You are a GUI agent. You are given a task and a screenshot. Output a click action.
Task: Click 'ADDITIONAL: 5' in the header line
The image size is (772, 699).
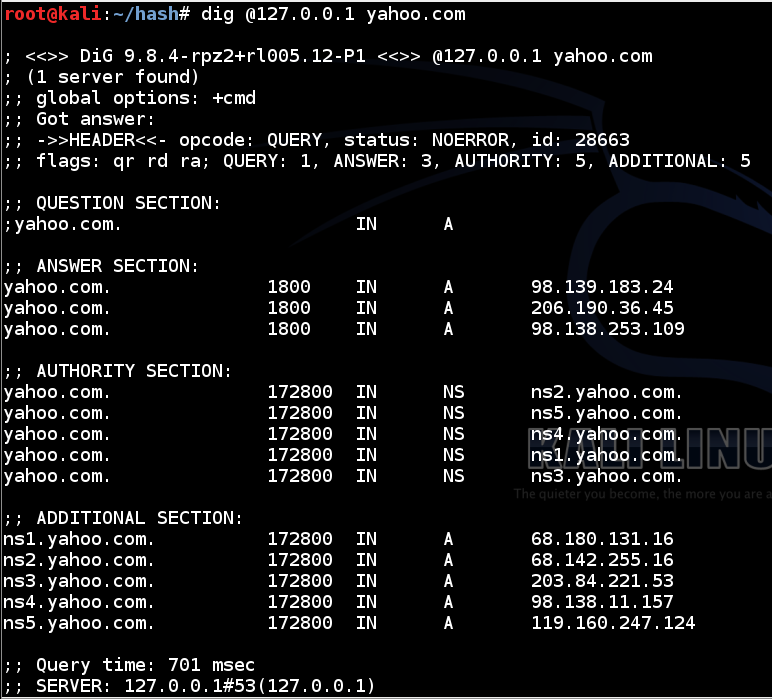click(x=679, y=161)
